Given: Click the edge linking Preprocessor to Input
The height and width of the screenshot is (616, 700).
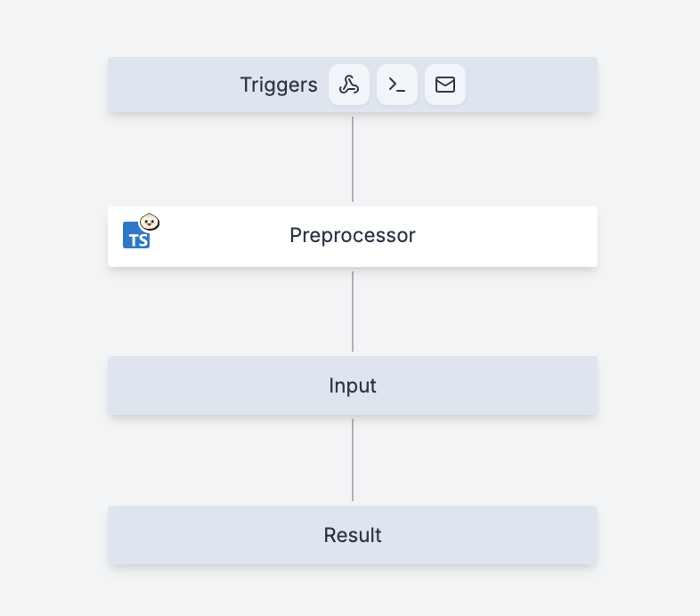Looking at the screenshot, I should coord(353,312).
